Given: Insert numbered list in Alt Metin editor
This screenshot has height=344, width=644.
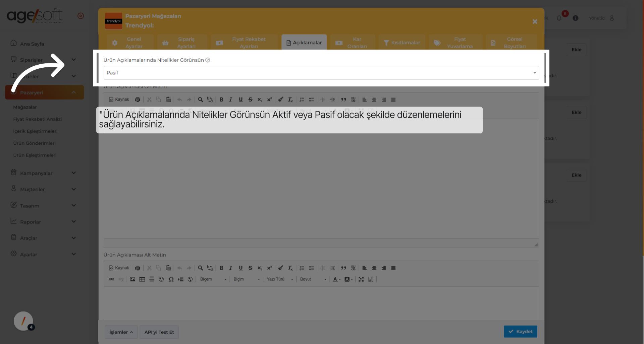Looking at the screenshot, I should (302, 268).
